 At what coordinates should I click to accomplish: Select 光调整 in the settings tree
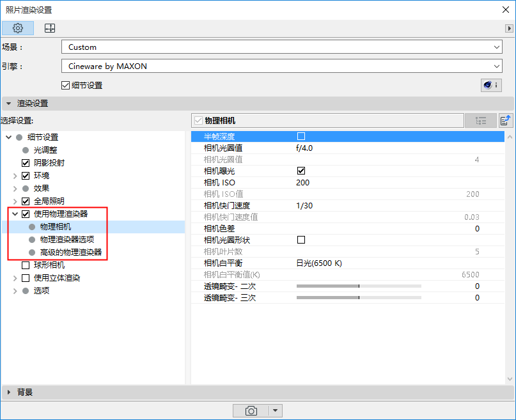[x=45, y=150]
